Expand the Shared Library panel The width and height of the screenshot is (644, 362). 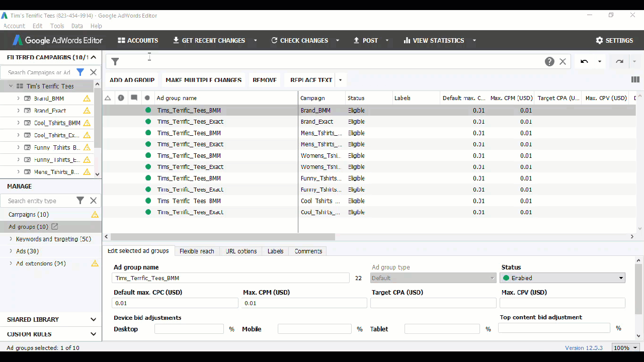[93, 319]
